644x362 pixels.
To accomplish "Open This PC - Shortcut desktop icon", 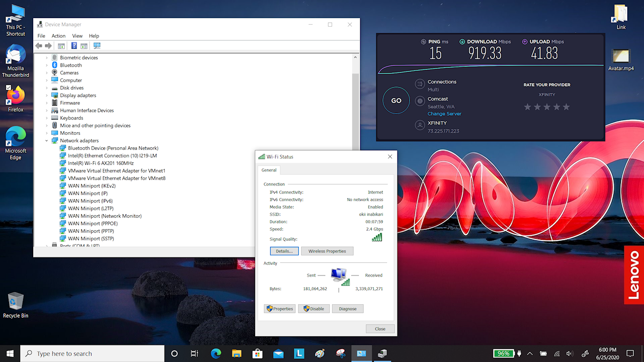I will pos(16,21).
